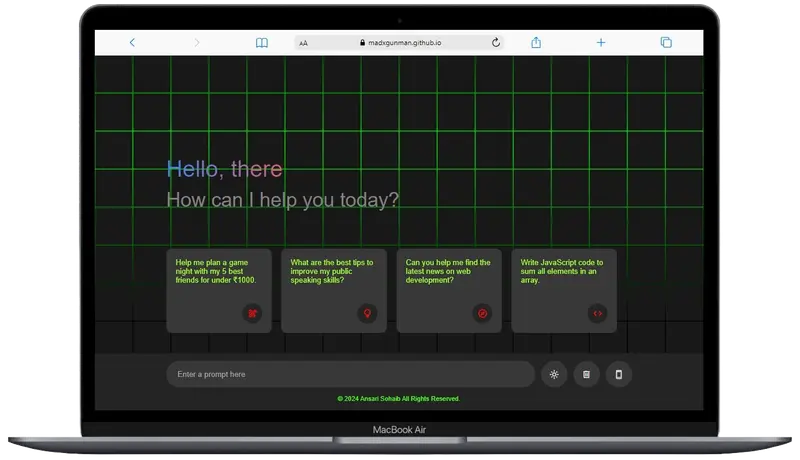Select the public speaking tips suggestion card
This screenshot has height=460, width=800.
pos(334,291)
